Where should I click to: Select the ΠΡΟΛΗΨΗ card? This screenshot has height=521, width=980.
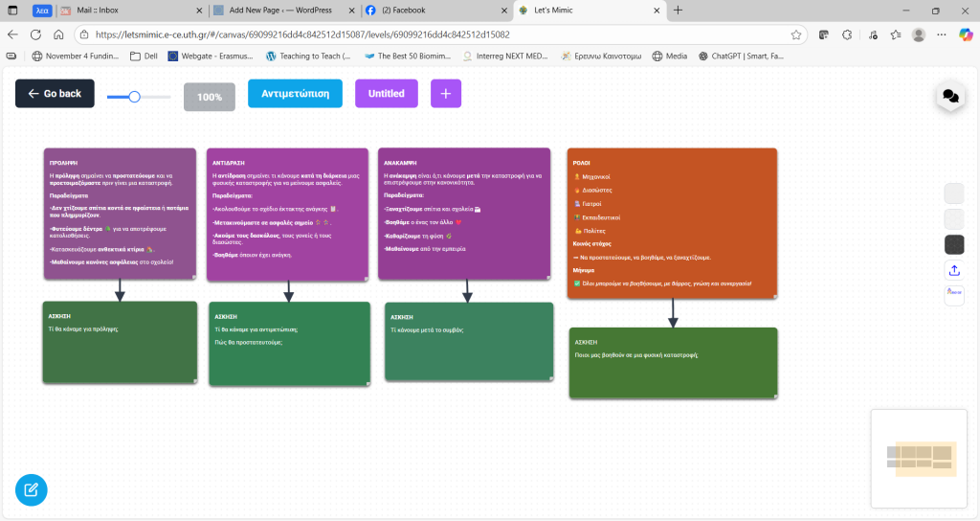tap(120, 214)
